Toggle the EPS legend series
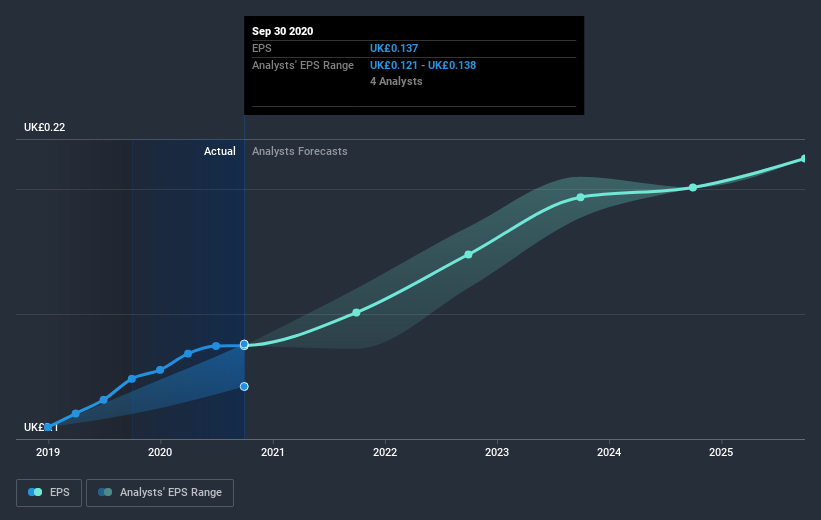This screenshot has width=821, height=520. coord(49,492)
